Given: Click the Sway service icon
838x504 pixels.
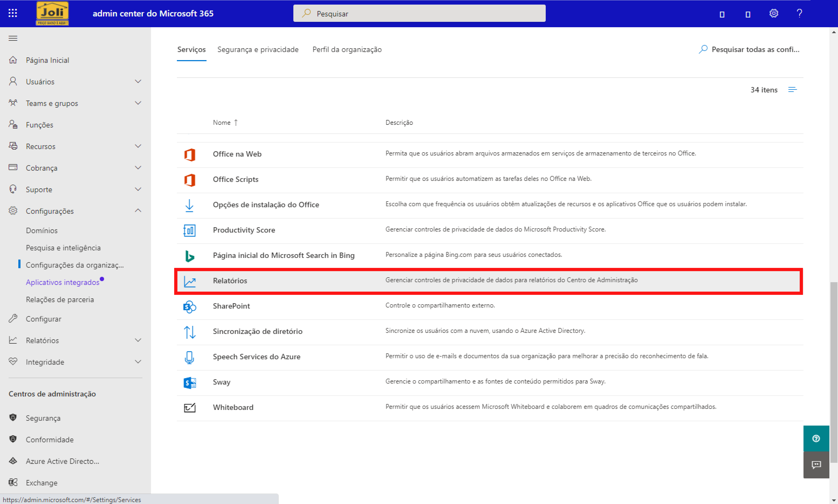Looking at the screenshot, I should point(190,382).
